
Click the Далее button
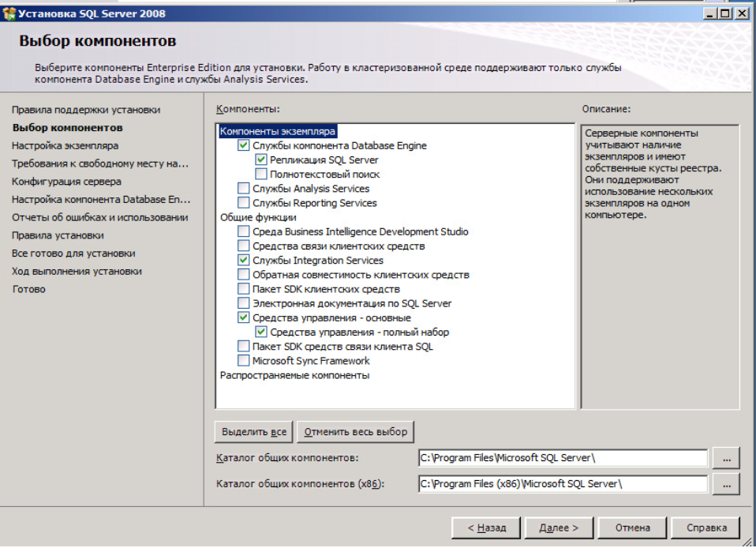(552, 527)
